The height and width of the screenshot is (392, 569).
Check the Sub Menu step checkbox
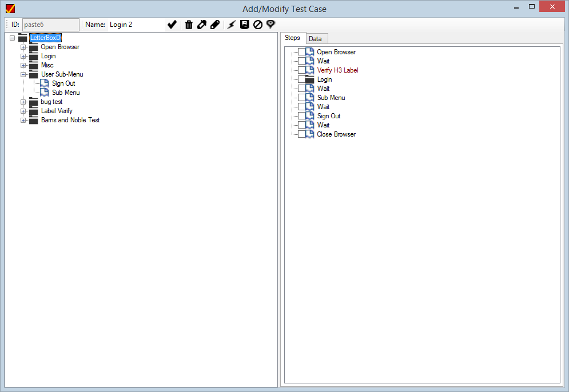pyautogui.click(x=301, y=98)
